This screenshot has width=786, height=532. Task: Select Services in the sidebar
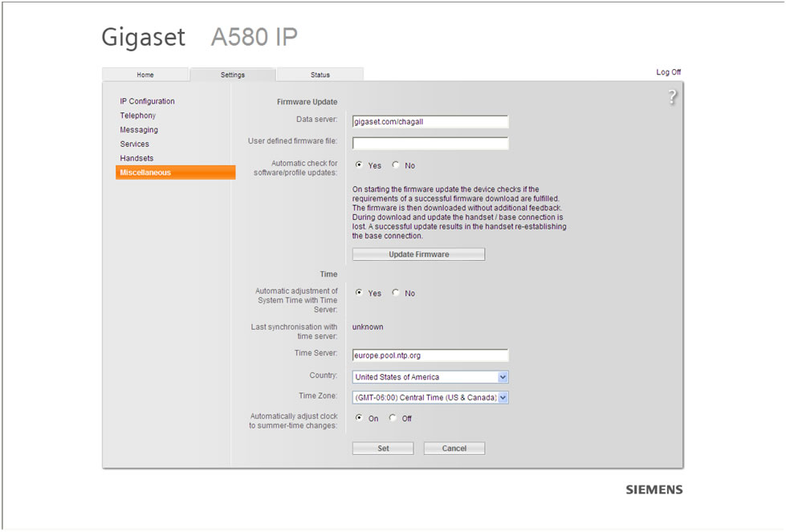[134, 144]
